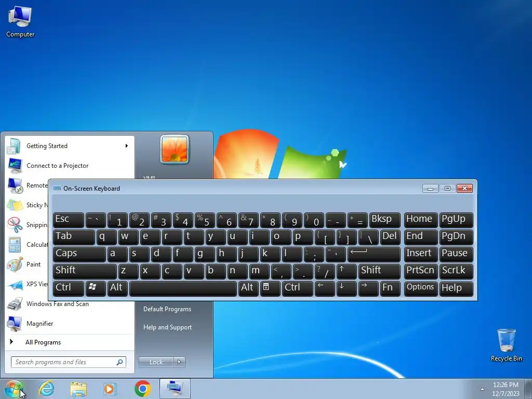The image size is (532, 399).
Task: Open Internet Explorer from the taskbar
Action: pos(46,389)
